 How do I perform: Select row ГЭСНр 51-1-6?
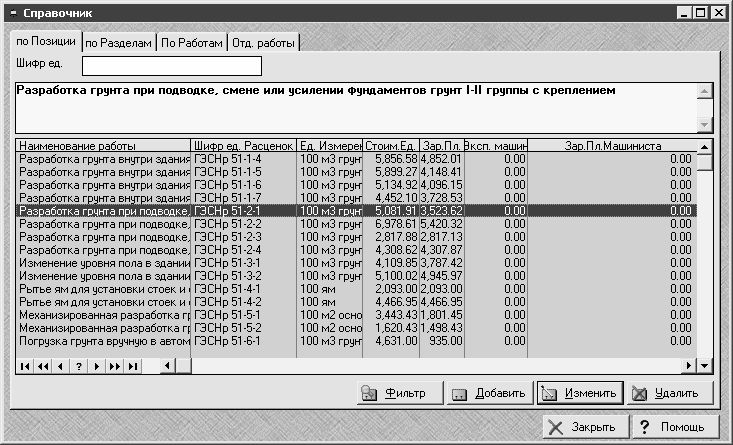tap(356, 185)
